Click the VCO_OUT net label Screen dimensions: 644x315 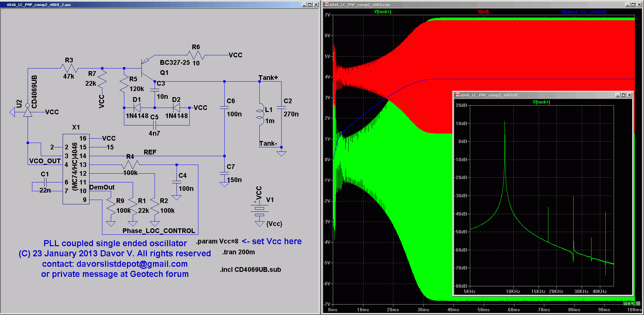[45, 161]
